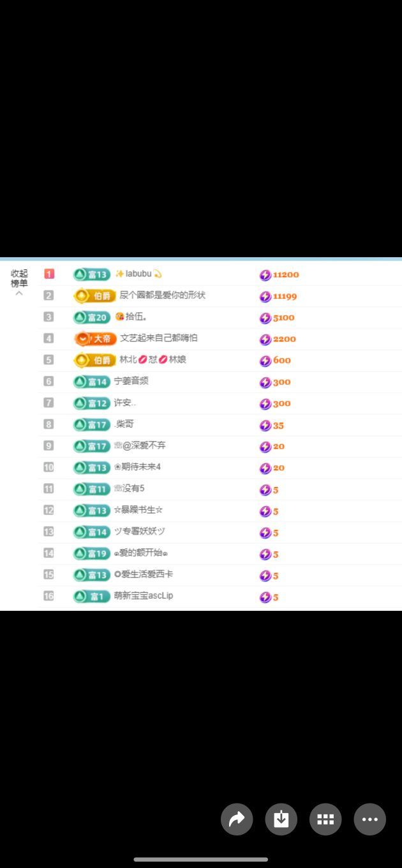Viewport: 402px width, 868px height.
Task: Click score value 5100
Action: (284, 318)
